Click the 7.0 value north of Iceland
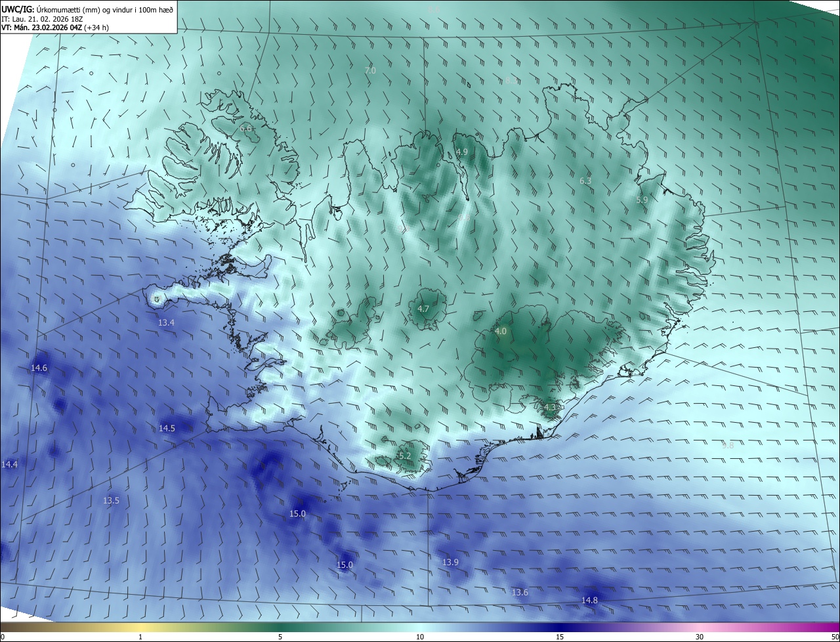This screenshot has width=840, height=642. [x=370, y=70]
